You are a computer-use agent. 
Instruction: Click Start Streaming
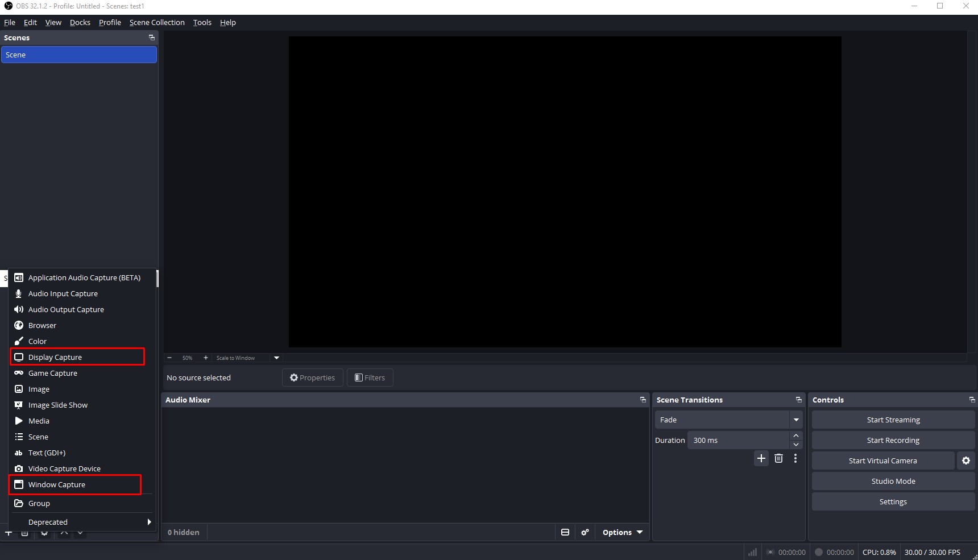pos(893,420)
